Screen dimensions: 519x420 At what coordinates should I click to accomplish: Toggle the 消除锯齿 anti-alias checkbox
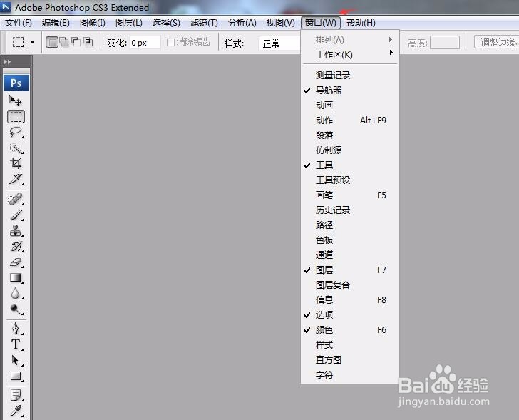pyautogui.click(x=171, y=42)
